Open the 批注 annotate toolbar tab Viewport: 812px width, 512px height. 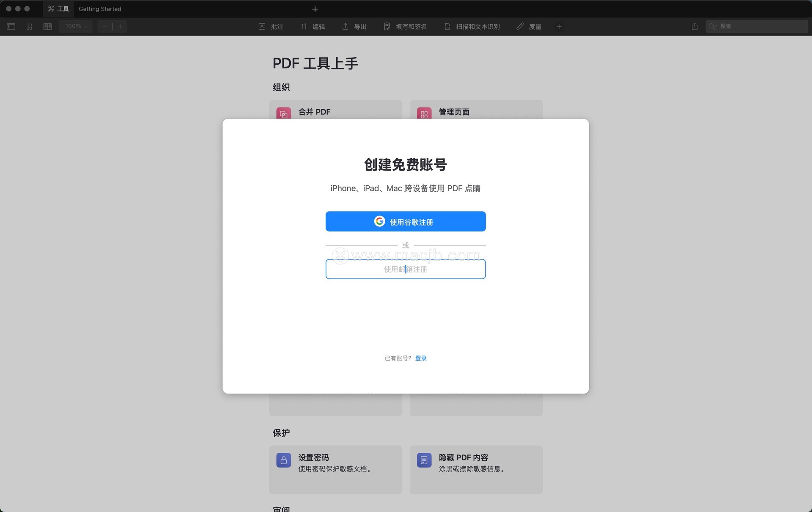click(x=271, y=27)
